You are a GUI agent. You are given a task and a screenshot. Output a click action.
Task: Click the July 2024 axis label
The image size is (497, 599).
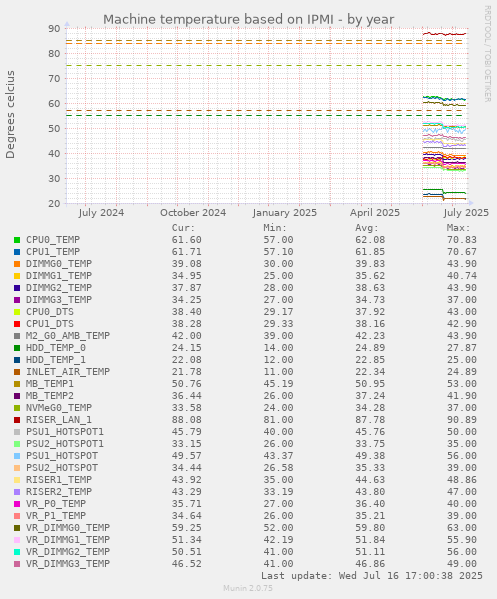[x=101, y=213]
